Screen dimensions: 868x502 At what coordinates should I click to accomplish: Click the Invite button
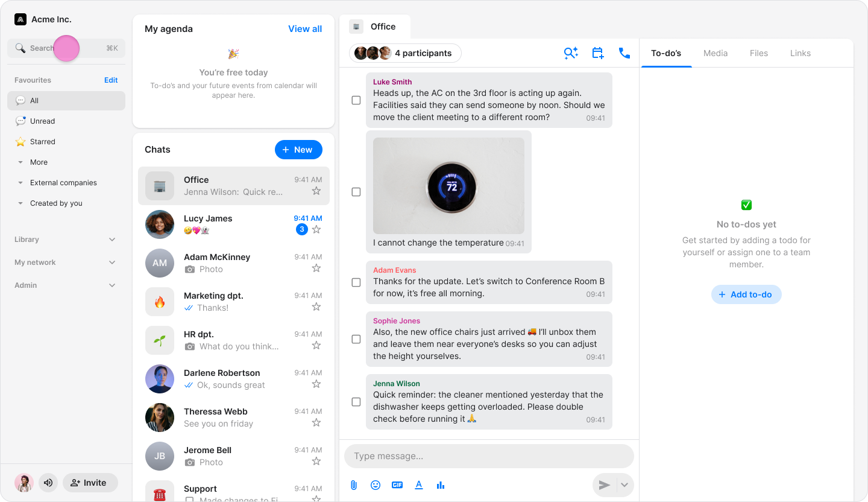pos(90,483)
